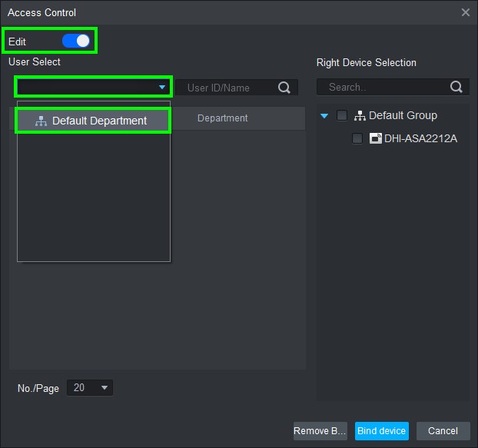Screen dimensions: 478x448
Task: Check the Default Group checkbox
Action: [x=342, y=116]
